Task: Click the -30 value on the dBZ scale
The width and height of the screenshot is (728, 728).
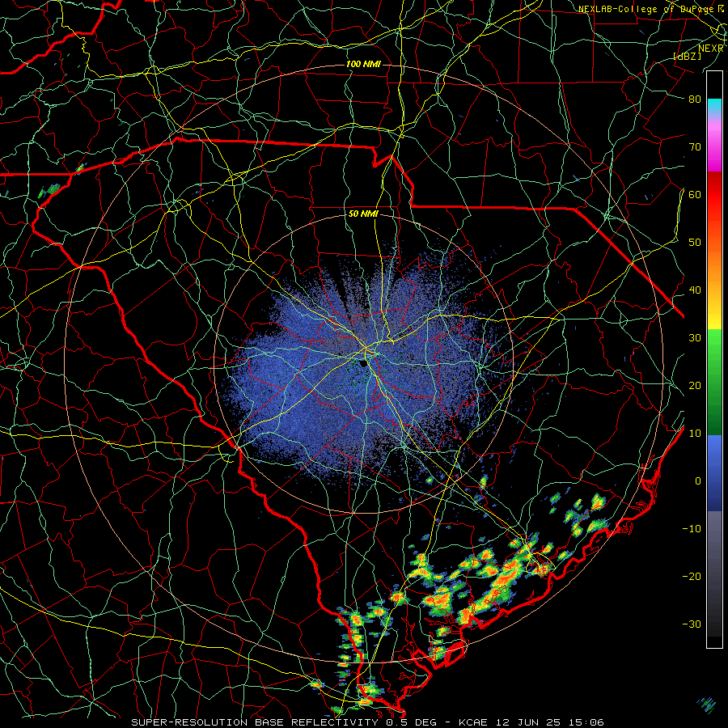Action: tap(692, 624)
